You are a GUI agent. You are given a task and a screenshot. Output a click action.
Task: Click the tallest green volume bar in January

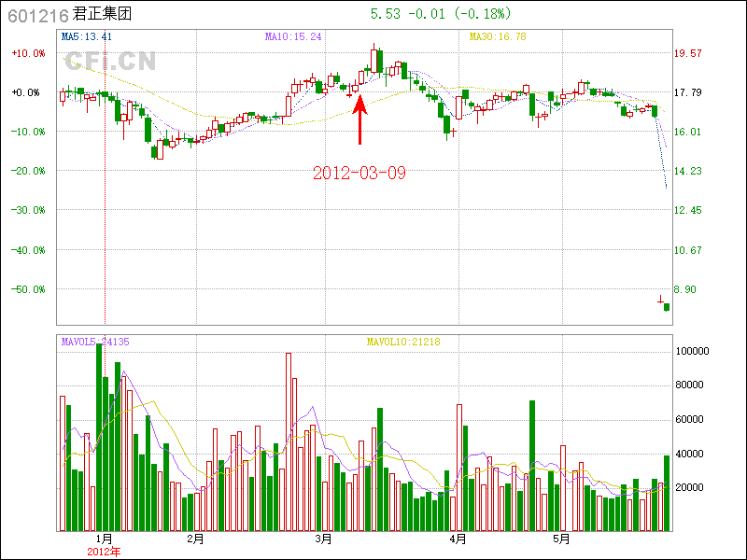[x=99, y=437]
